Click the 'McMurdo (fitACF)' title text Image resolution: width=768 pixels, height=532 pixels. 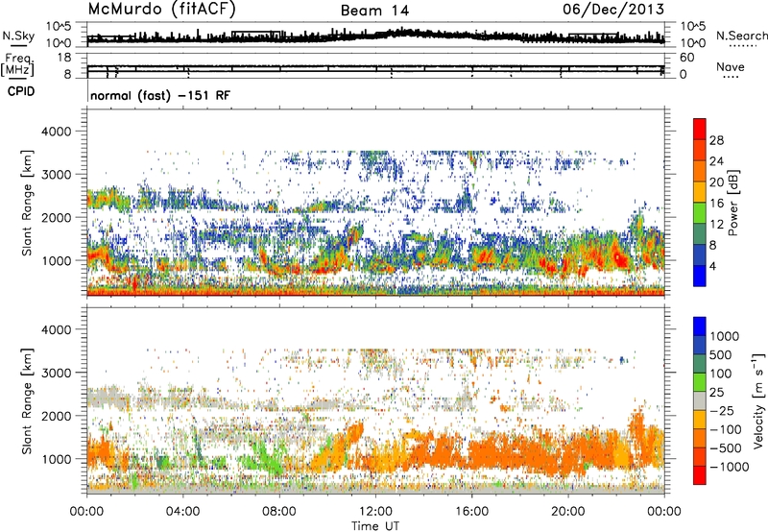(x=161, y=10)
